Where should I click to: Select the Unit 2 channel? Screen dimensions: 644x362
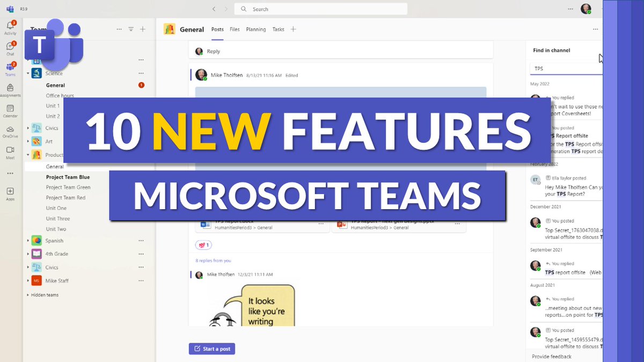(53, 116)
